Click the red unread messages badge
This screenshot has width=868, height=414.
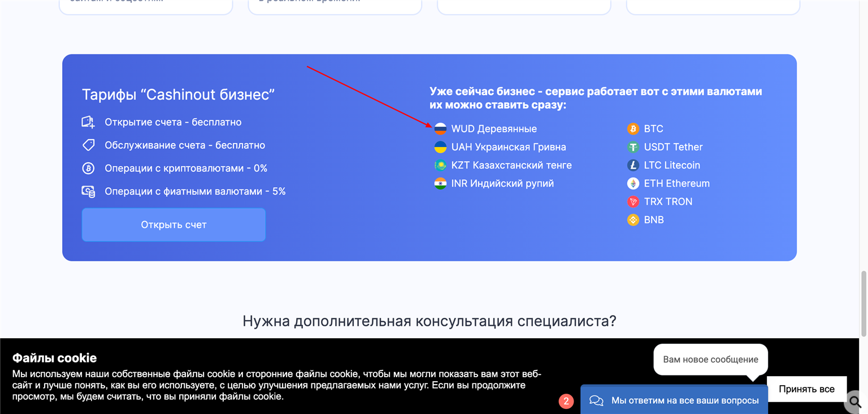click(x=566, y=401)
